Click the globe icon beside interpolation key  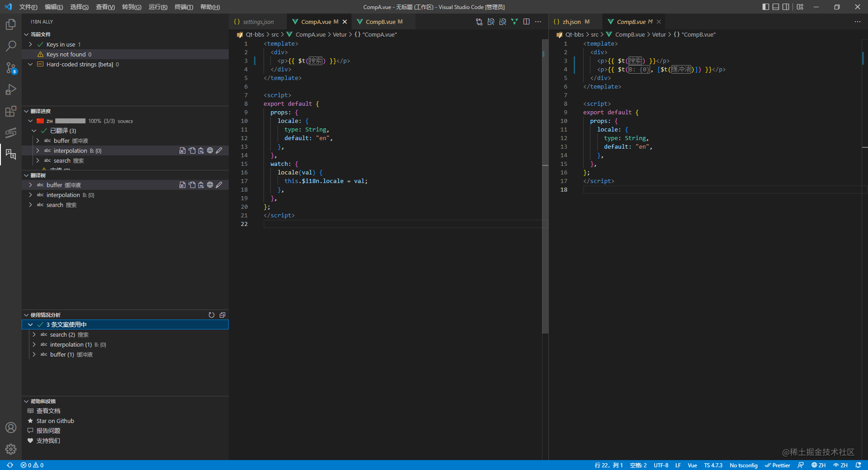point(210,150)
